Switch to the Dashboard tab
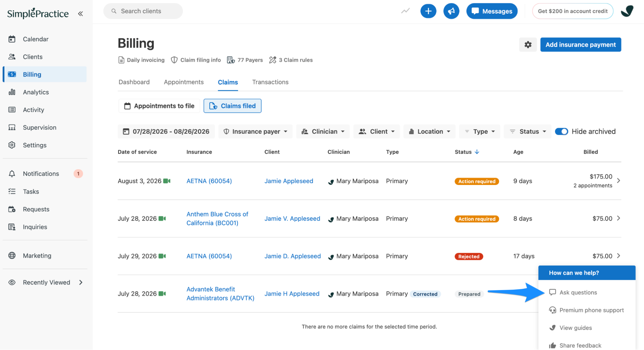Screen dimensions: 644x350 [x=134, y=82]
